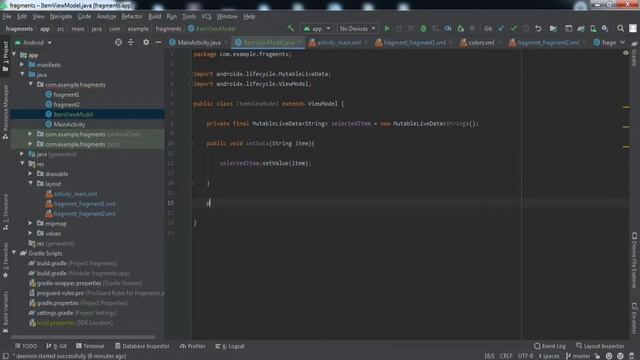Click the Git commit checkmark icon
The width and height of the screenshot is (640, 360).
513,29
